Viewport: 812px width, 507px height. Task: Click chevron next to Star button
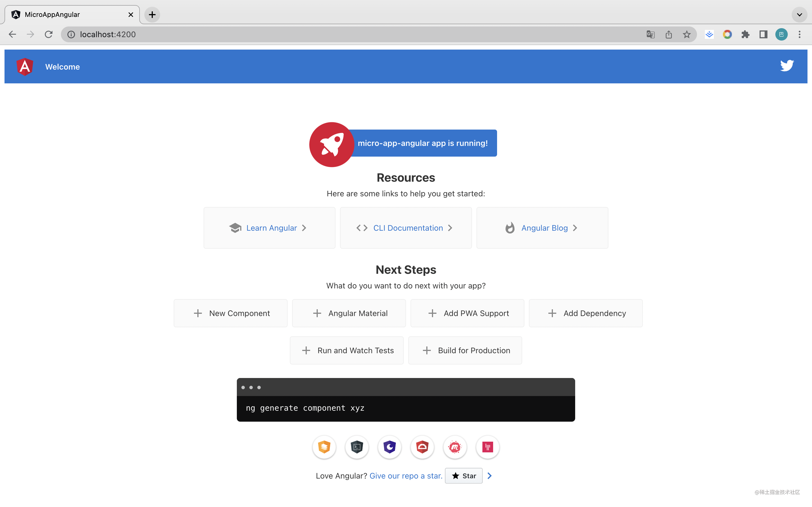point(489,476)
